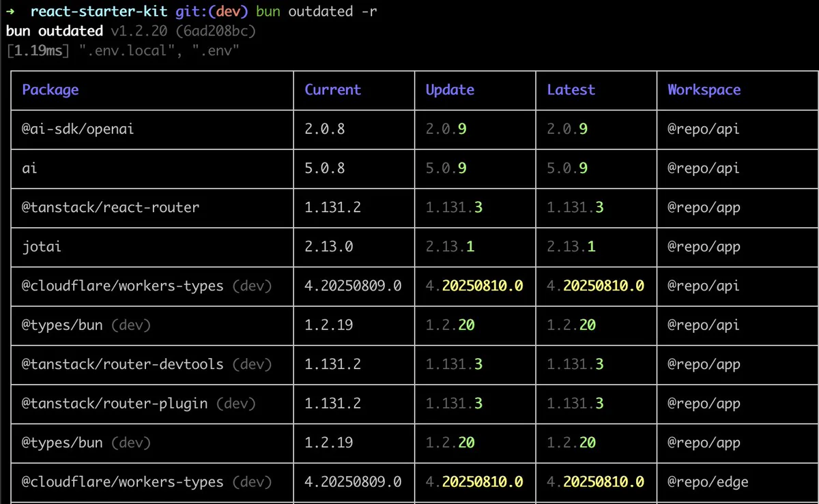Click @repo/app workspace in jotai row

[x=704, y=246]
